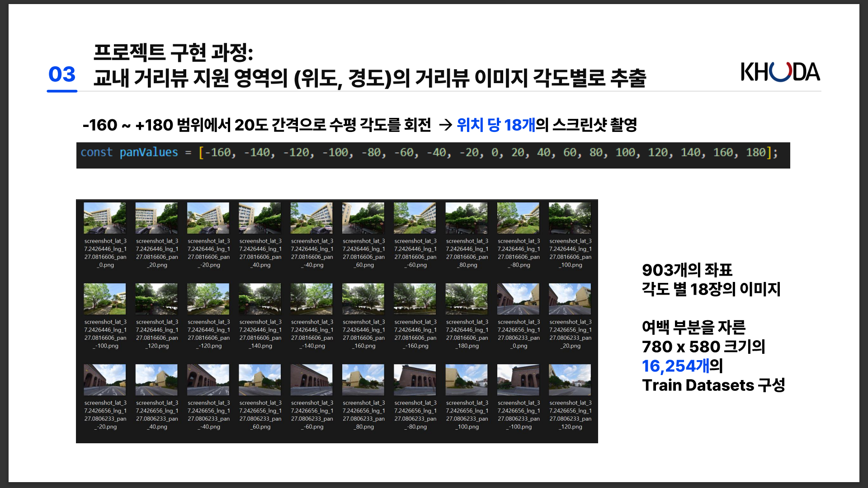
Task: Click the pan_-20.png thumbnail in first row
Action: pyautogui.click(x=208, y=218)
